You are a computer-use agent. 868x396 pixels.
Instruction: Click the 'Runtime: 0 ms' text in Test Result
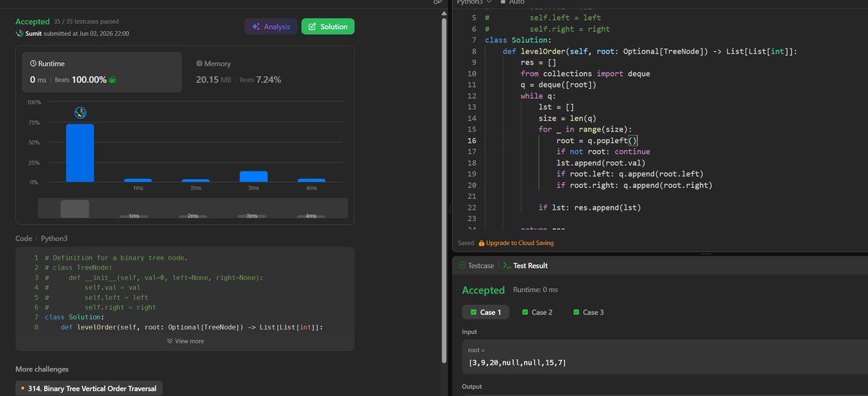click(x=535, y=290)
